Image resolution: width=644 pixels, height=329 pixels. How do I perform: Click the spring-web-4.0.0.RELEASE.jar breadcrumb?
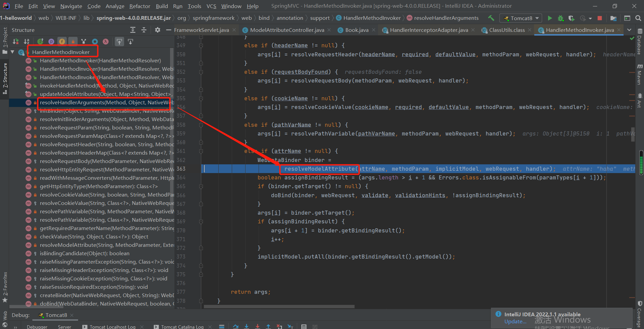(x=133, y=18)
